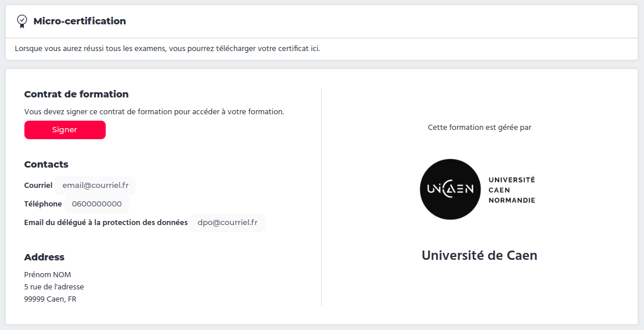This screenshot has height=330, width=644.
Task: Click the red Signer button
Action: pyautogui.click(x=65, y=130)
